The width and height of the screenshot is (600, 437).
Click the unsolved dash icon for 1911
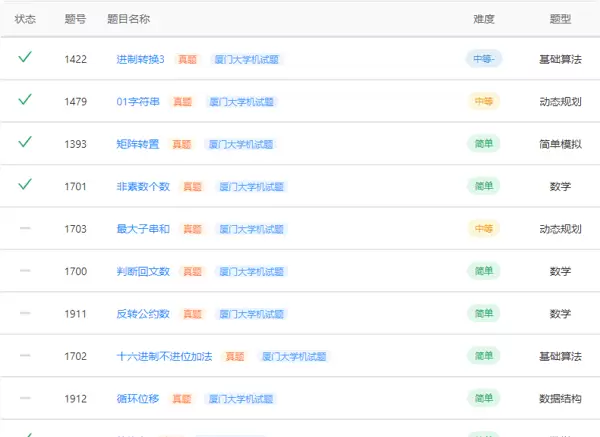(25, 314)
